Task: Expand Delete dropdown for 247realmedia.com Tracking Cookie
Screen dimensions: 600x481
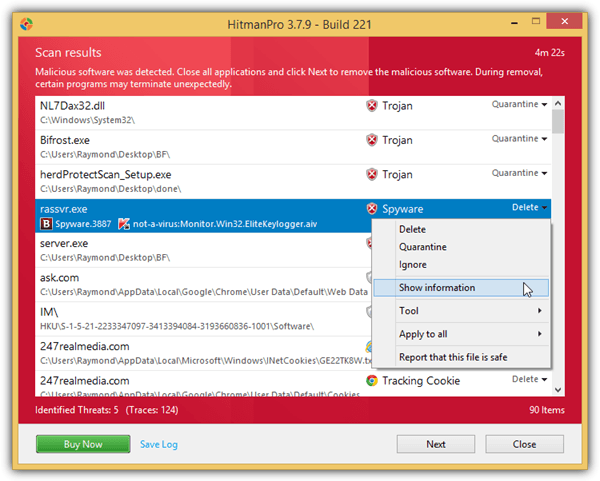Action: [x=530, y=380]
